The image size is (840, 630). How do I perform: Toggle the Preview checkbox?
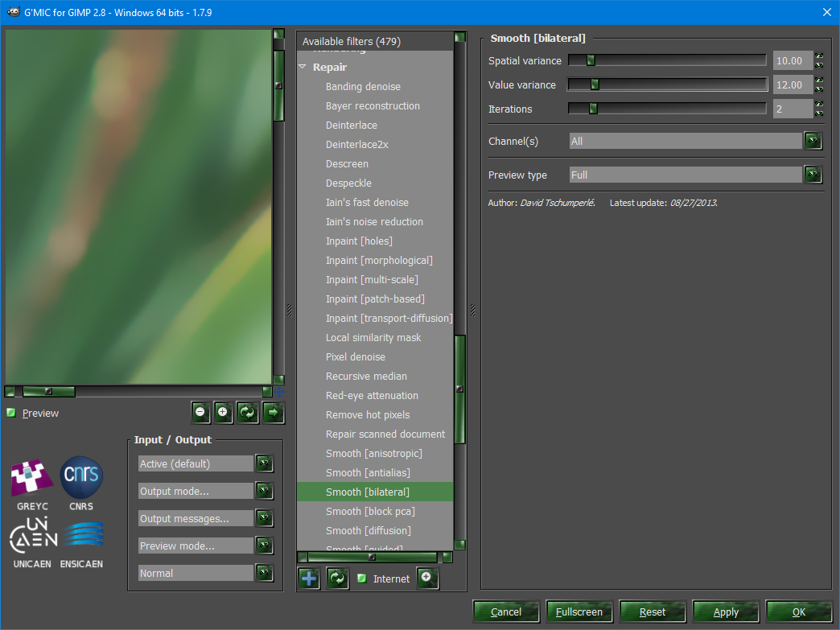tap(10, 413)
